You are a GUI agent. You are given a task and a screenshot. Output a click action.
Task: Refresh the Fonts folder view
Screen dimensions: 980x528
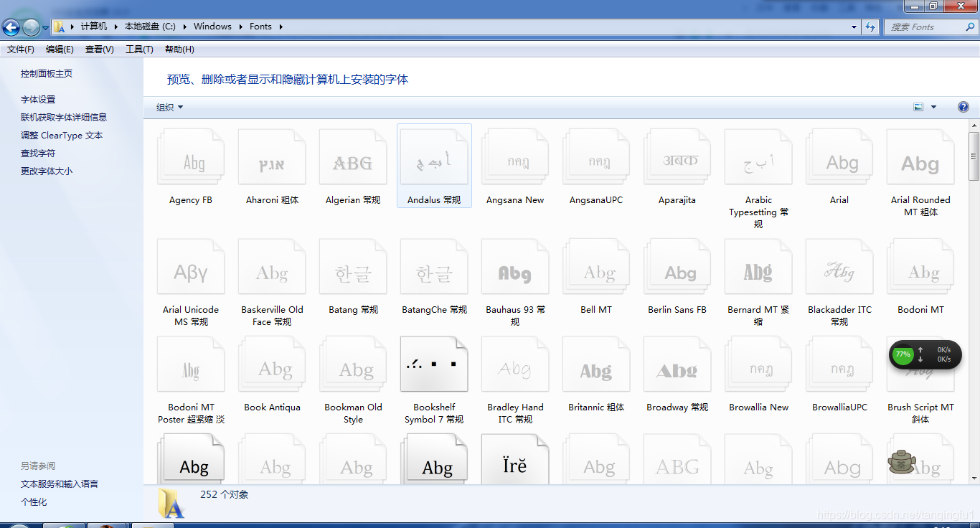870,27
